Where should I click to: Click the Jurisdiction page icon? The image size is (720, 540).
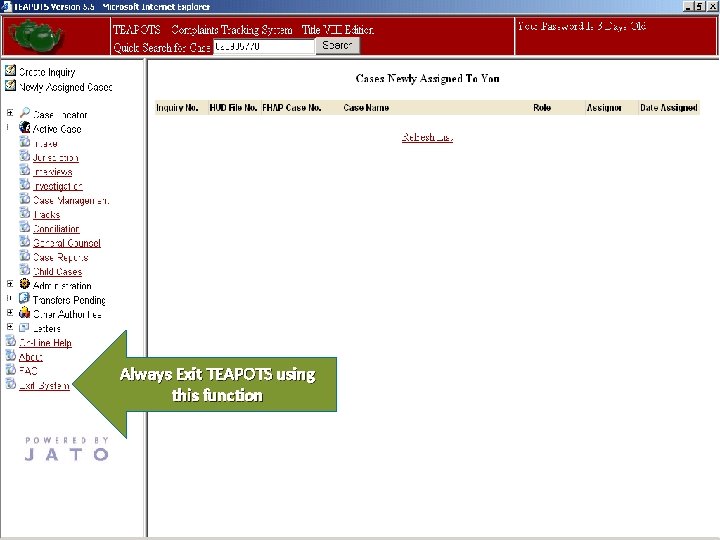click(25, 156)
